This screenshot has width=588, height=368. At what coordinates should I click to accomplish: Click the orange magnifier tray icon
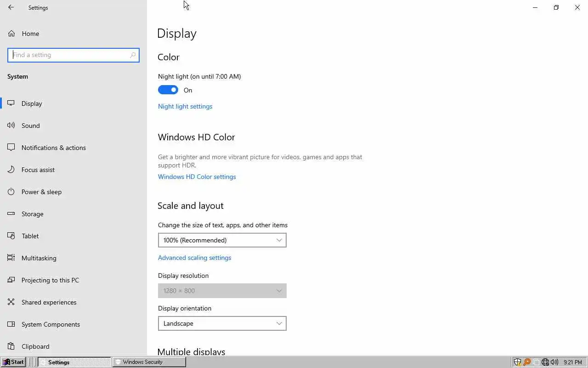527,362
